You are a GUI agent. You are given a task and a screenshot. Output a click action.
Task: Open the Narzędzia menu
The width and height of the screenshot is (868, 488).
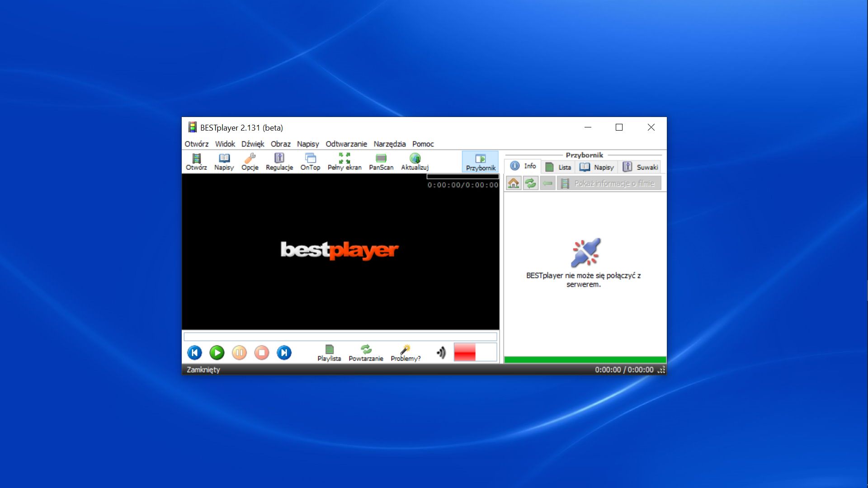pyautogui.click(x=389, y=144)
